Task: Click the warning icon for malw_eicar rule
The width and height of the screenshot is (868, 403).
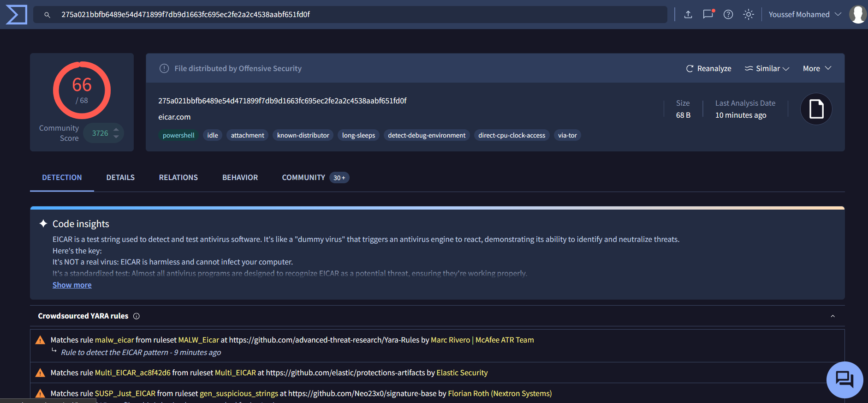Action: pyautogui.click(x=40, y=340)
